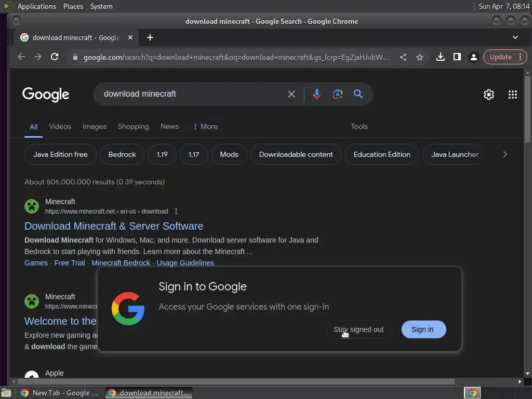Expand the tab search chevron
The height and width of the screenshot is (399, 532).
(x=515, y=37)
